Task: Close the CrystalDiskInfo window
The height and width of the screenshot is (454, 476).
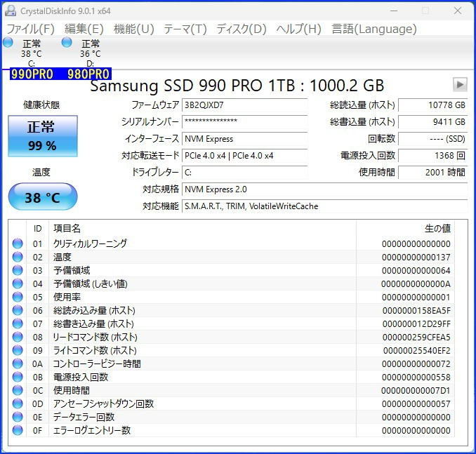Action: (458, 11)
